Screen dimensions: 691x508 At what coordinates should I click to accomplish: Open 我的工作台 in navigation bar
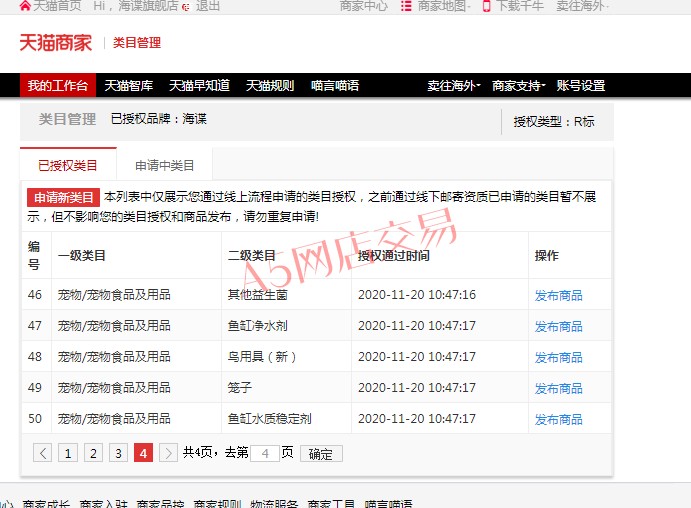coord(57,85)
